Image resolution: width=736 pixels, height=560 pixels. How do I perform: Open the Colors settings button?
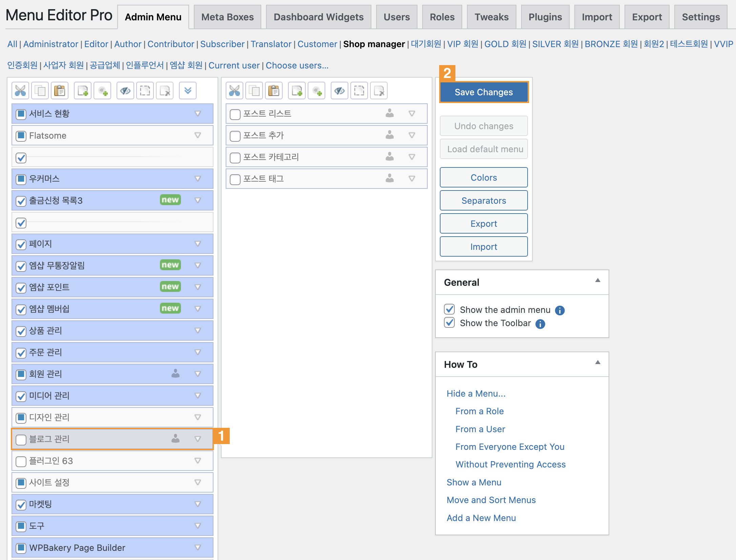[x=484, y=178]
